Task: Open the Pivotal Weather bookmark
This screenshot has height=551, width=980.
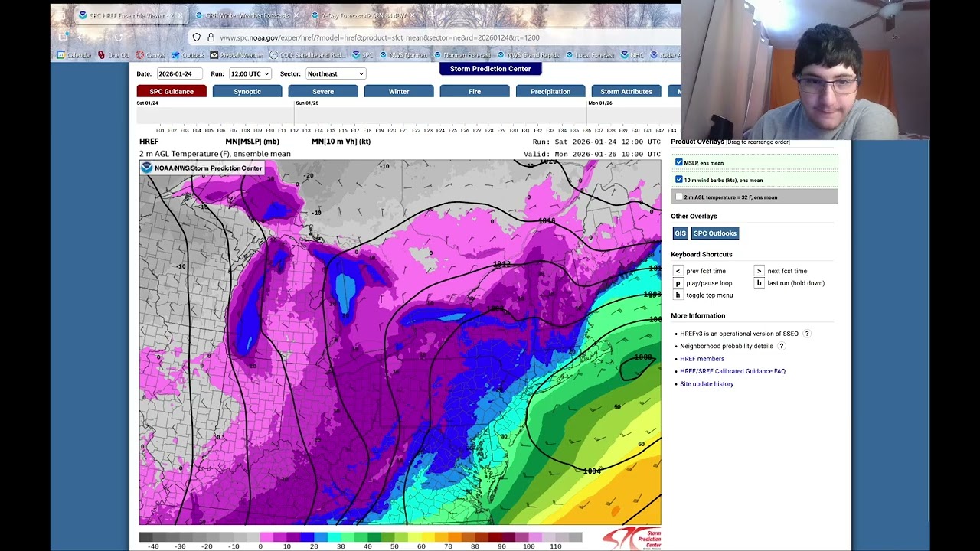Action: coord(237,55)
